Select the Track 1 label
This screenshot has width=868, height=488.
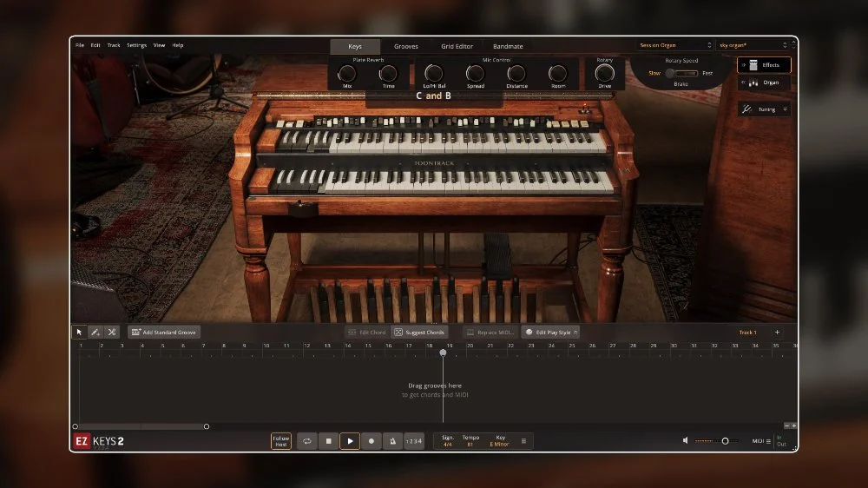[x=747, y=332]
